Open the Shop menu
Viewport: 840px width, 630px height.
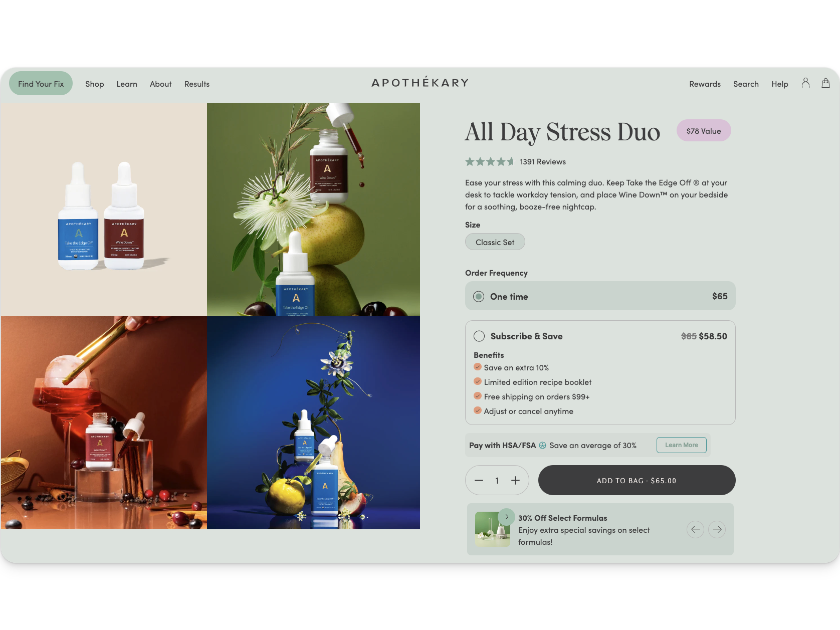point(94,84)
